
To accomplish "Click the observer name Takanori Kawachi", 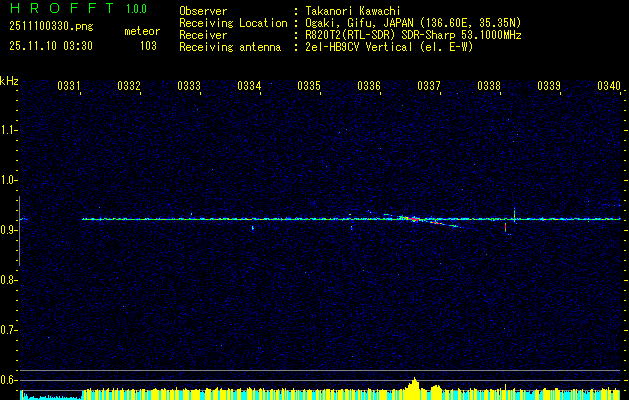I will coord(353,11).
